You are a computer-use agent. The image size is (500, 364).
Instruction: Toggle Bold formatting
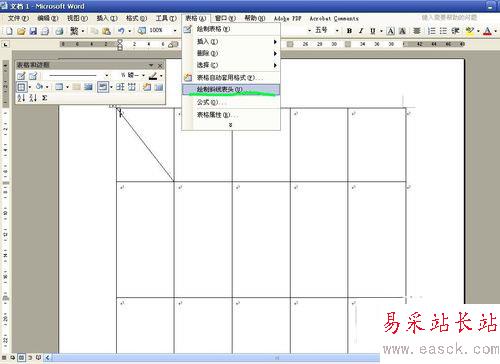[349, 31]
